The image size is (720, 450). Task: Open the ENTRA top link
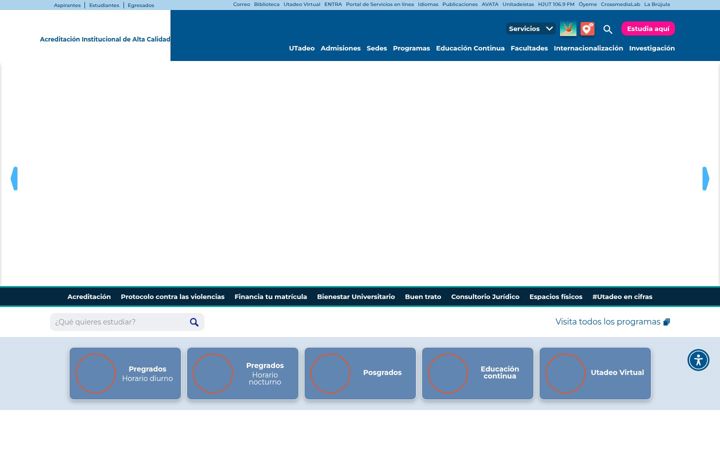(333, 4)
